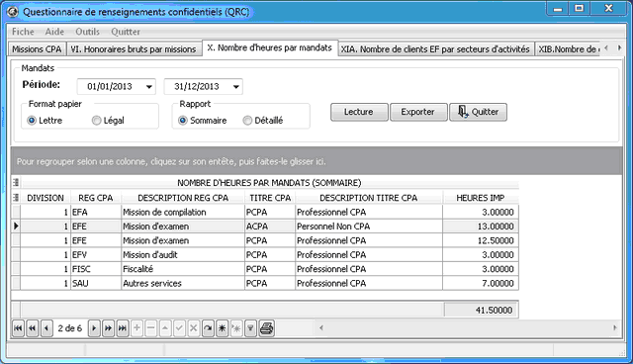Select the Fiscalité cell
The height and width of the screenshot is (364, 633).
(183, 269)
